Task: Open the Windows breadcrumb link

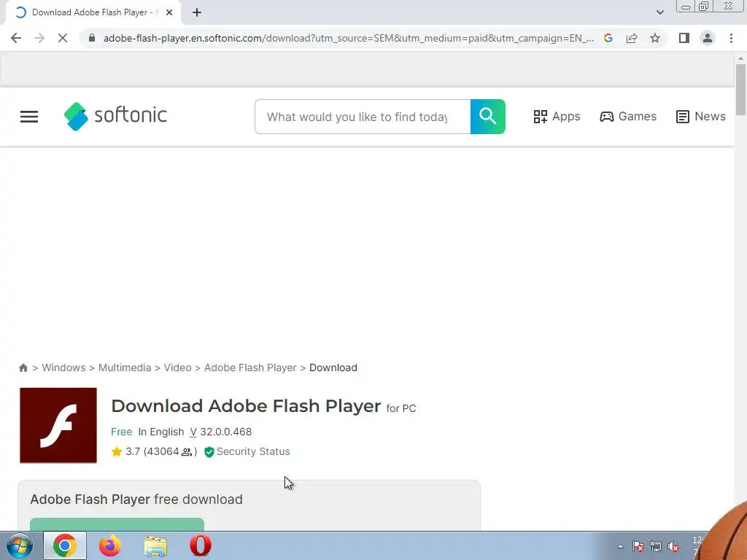Action: (x=64, y=367)
